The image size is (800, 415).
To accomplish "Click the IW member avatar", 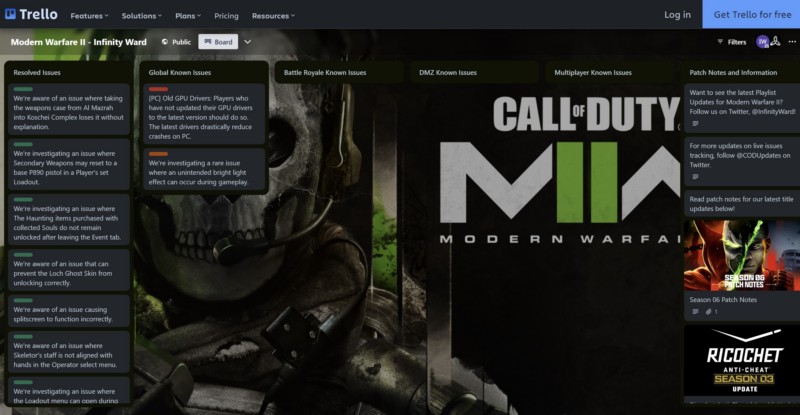I will tap(762, 42).
